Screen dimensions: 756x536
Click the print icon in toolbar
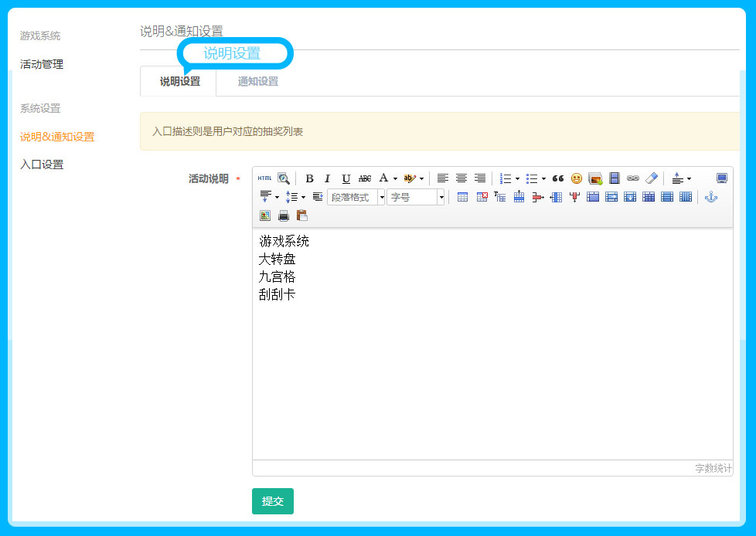click(284, 215)
